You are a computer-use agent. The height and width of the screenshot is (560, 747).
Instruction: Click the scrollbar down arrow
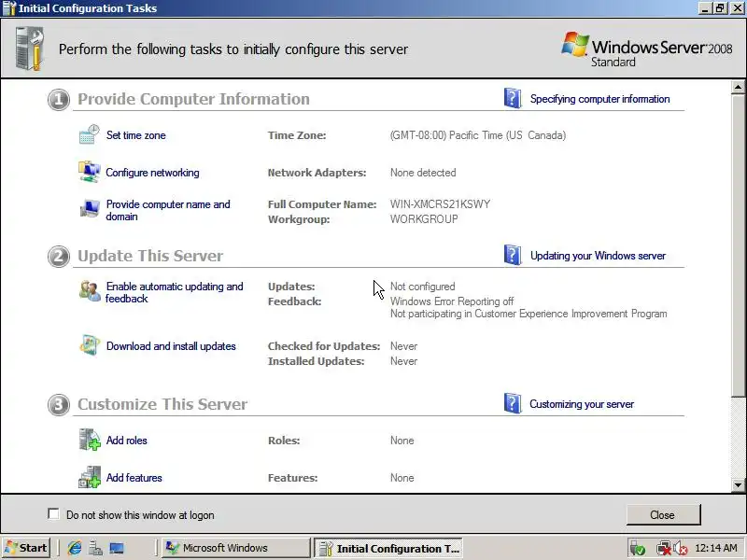click(738, 485)
